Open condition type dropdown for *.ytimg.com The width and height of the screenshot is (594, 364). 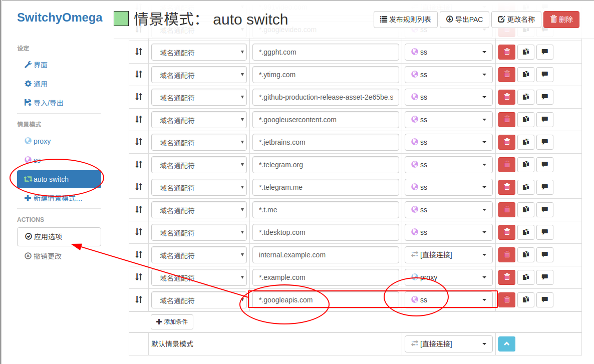(199, 75)
